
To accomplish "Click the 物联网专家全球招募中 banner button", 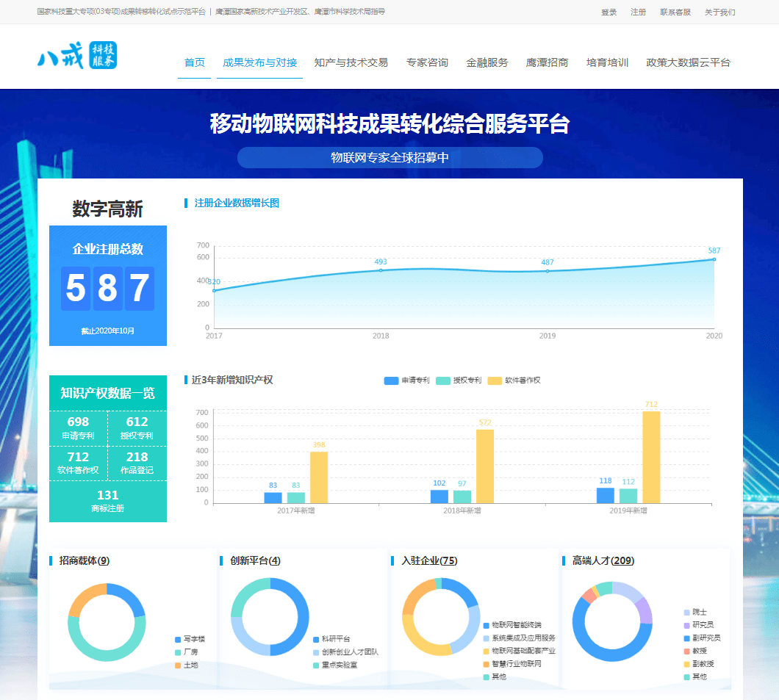I will (x=389, y=158).
